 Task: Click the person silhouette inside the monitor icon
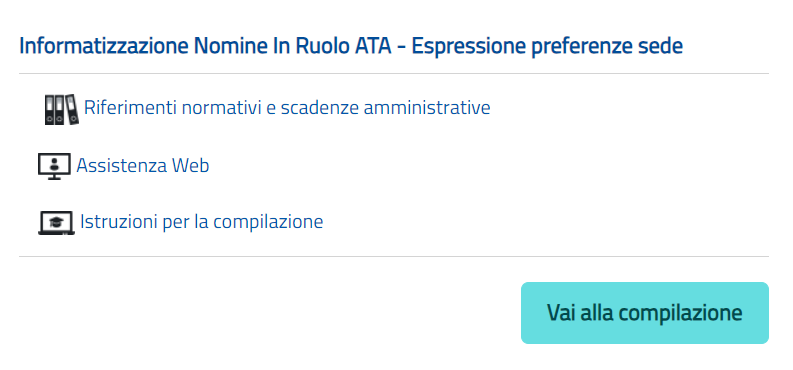pyautogui.click(x=55, y=164)
